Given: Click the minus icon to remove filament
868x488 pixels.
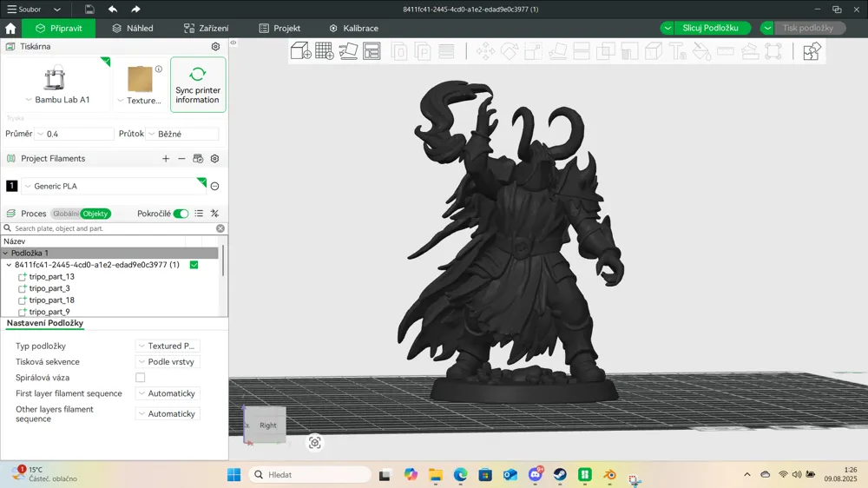Looking at the screenshot, I should pos(181,158).
